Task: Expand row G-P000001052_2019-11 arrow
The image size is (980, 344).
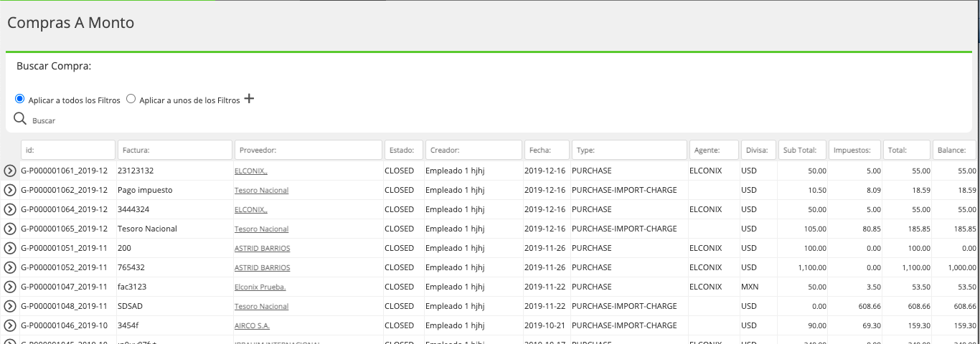Action: 10,267
